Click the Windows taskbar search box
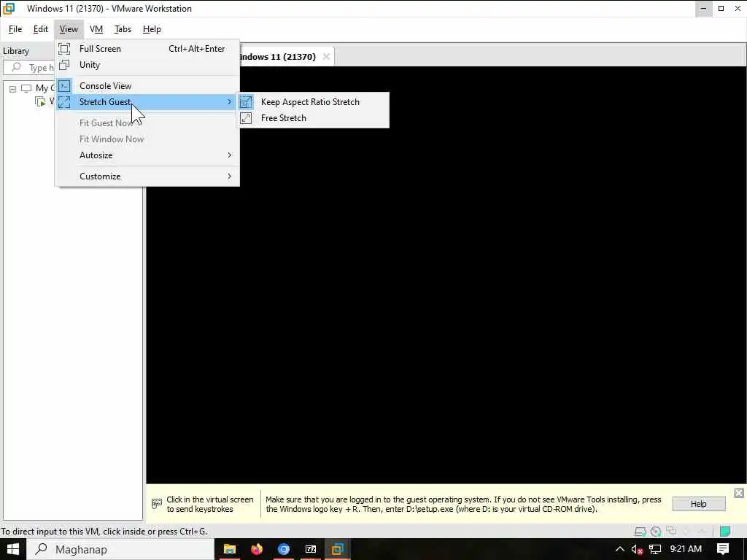 (x=120, y=550)
